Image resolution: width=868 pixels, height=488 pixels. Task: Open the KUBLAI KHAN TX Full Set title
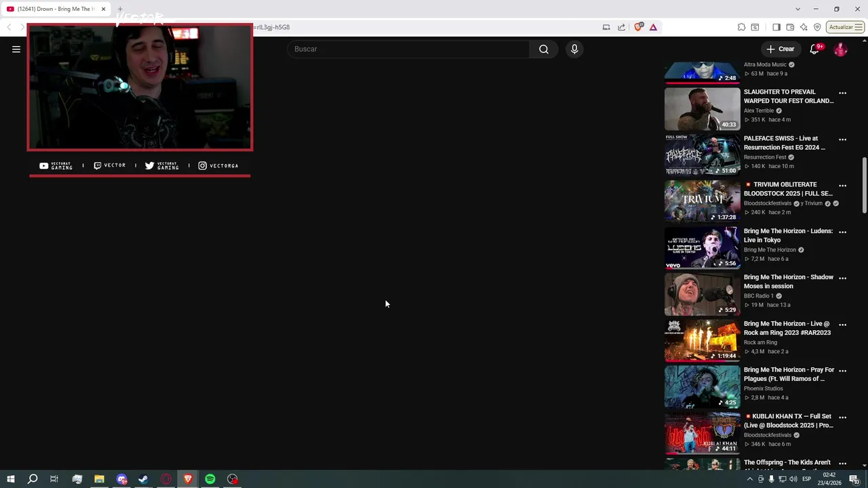tap(789, 421)
